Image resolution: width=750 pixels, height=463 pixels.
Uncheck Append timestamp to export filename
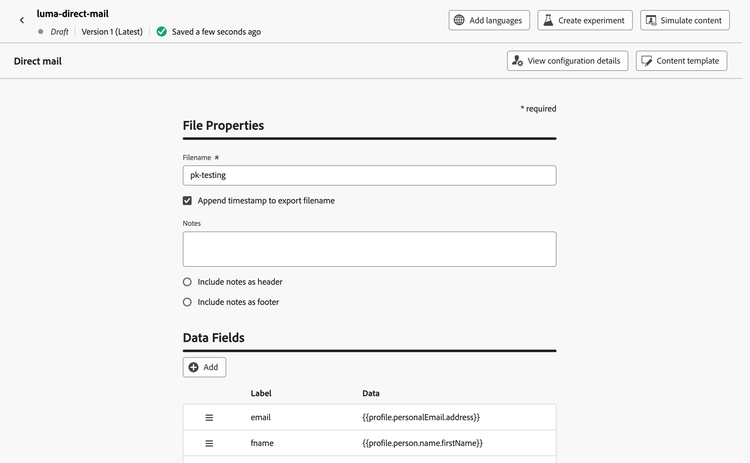187,201
